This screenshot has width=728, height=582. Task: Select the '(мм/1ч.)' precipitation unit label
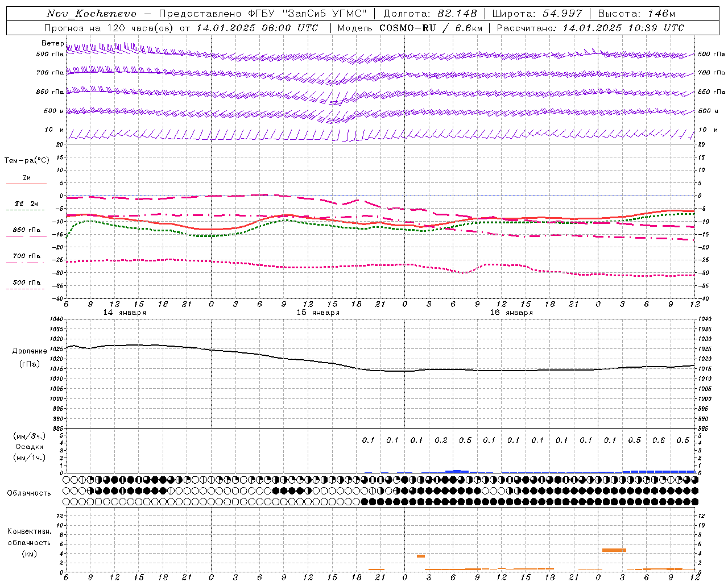(x=30, y=458)
